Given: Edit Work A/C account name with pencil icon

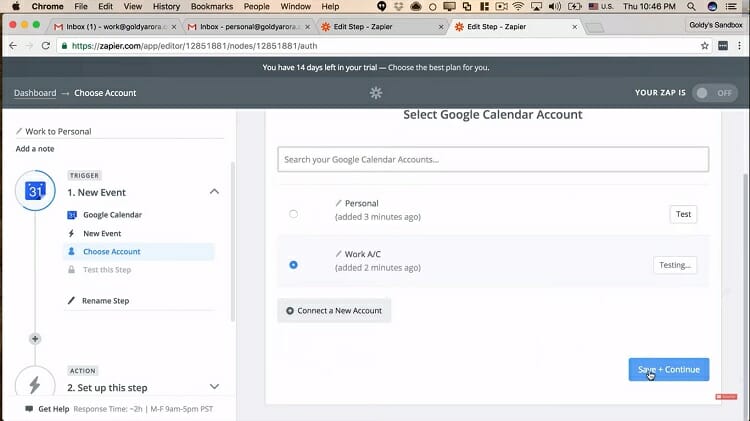Looking at the screenshot, I should click(338, 254).
